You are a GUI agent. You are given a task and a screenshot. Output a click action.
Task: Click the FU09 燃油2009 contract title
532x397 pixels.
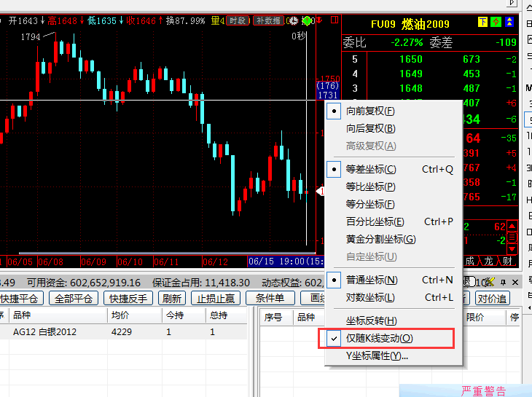click(x=410, y=24)
